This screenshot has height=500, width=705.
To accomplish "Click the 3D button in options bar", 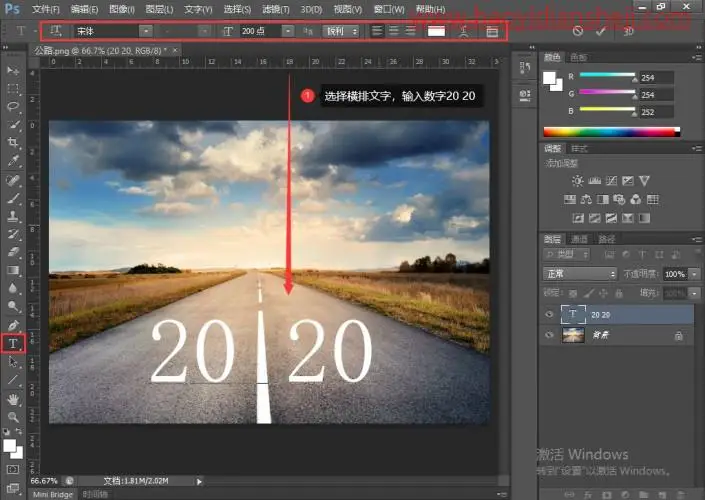I will tap(628, 31).
